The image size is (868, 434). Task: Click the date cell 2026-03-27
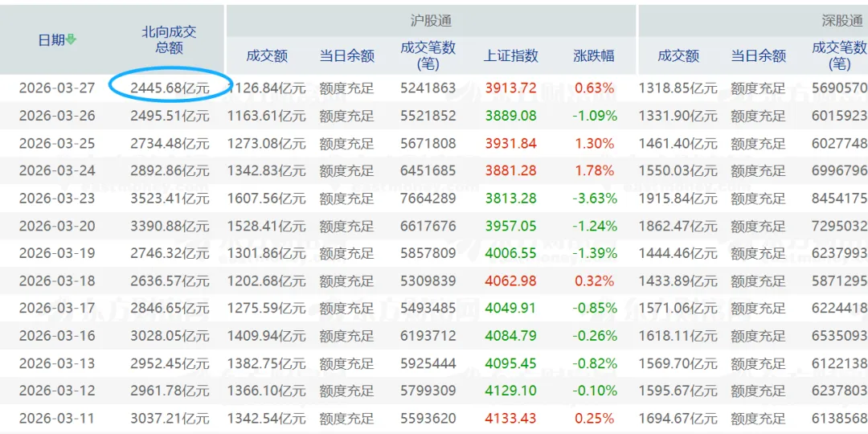pyautogui.click(x=57, y=88)
